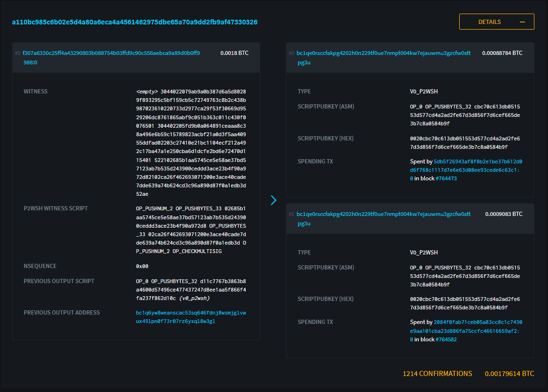The width and height of the screenshot is (548, 392).
Task: Click the P2WSH WITNESS SCRIPT label
Action: pos(55,208)
